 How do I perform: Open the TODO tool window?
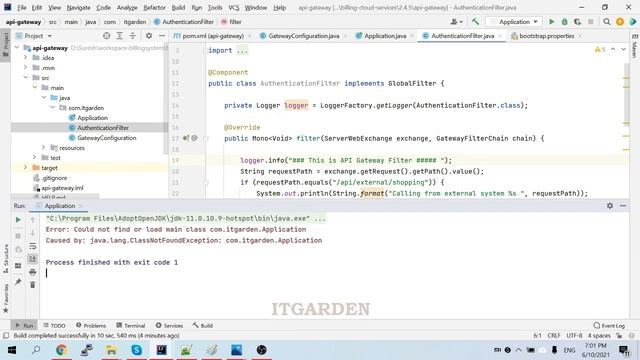[54, 325]
